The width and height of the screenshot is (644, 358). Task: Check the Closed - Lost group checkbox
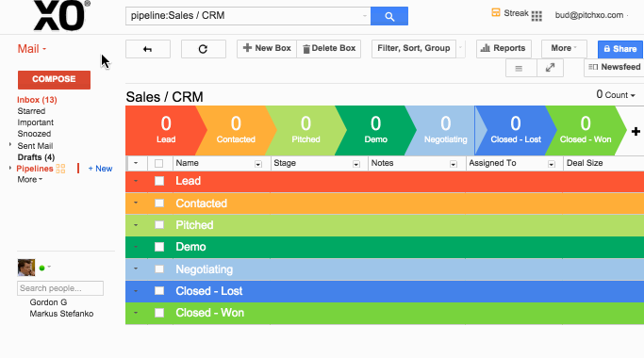coord(159,291)
